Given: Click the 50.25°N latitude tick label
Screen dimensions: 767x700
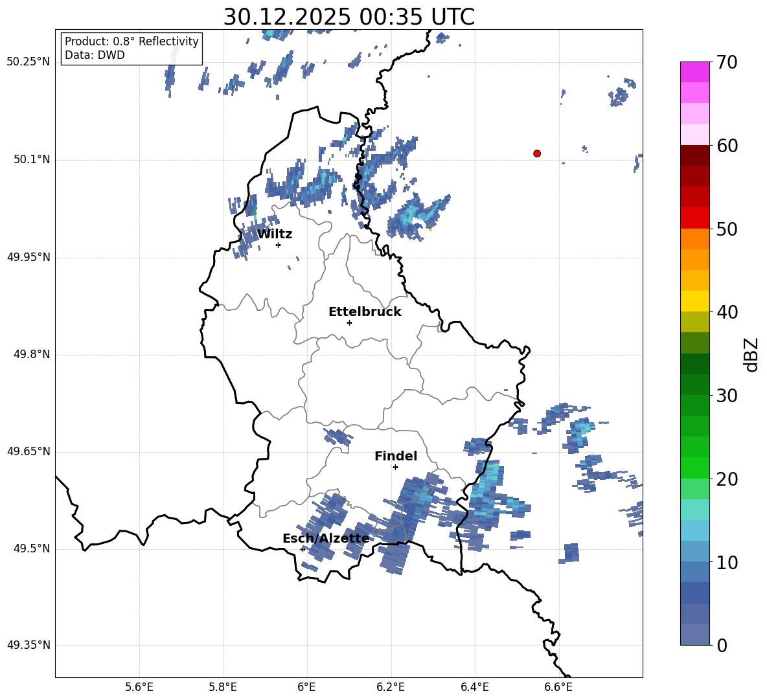Looking at the screenshot, I should pos(28,62).
